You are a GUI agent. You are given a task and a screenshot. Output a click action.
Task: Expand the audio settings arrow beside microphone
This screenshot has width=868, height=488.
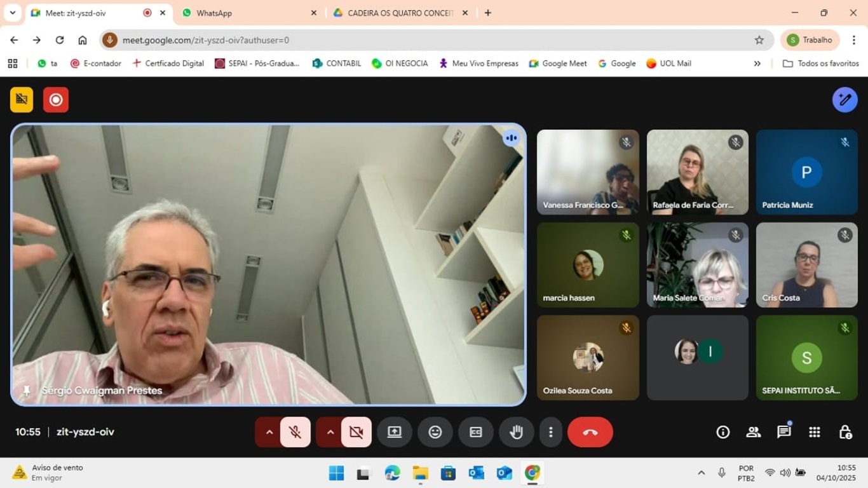(x=269, y=432)
